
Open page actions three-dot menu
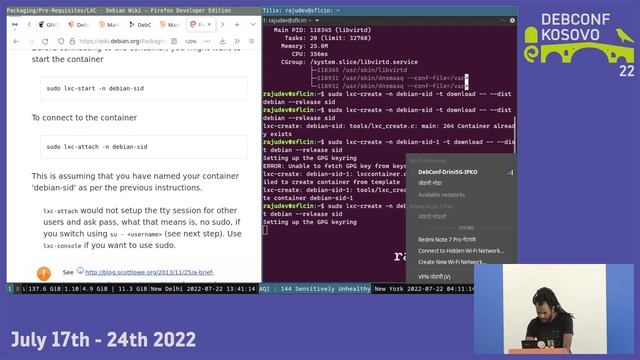pos(207,41)
